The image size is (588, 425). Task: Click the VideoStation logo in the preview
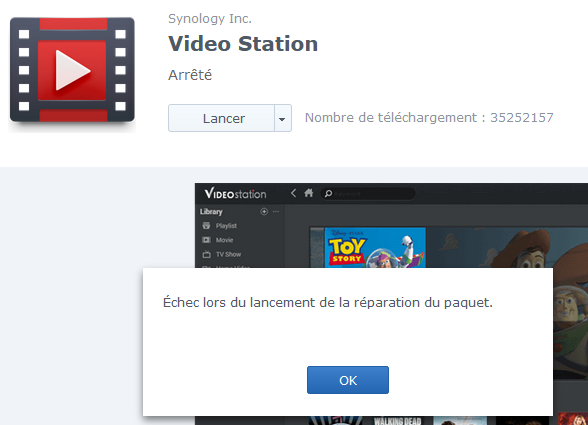click(235, 194)
